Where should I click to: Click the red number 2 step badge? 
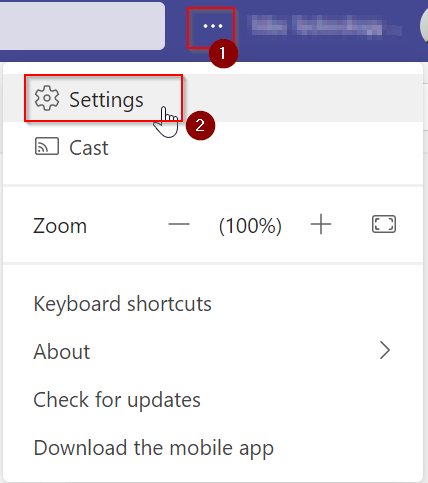[x=200, y=125]
